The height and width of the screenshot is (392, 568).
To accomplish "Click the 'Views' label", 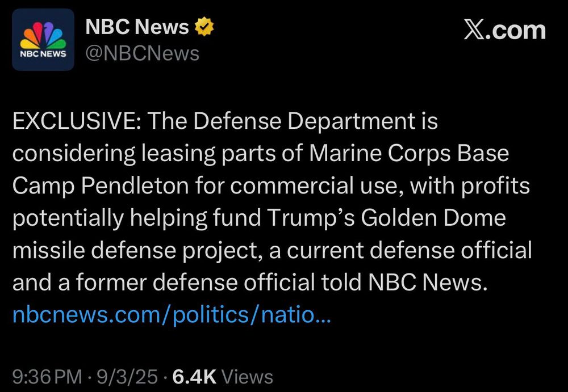I will 247,377.
